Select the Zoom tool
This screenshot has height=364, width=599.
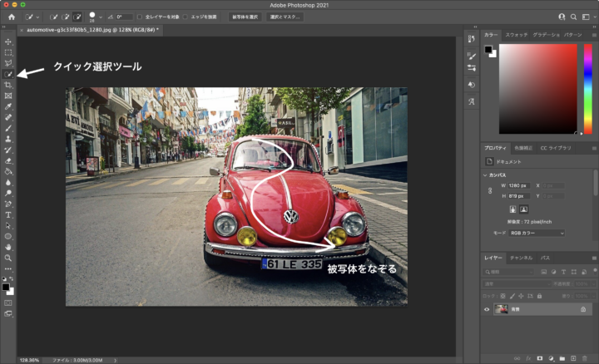point(8,258)
